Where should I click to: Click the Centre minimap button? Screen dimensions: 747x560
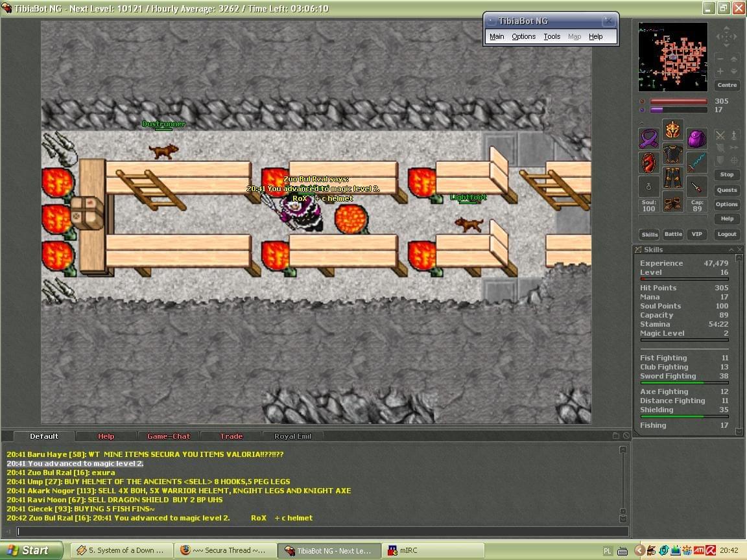tap(727, 86)
